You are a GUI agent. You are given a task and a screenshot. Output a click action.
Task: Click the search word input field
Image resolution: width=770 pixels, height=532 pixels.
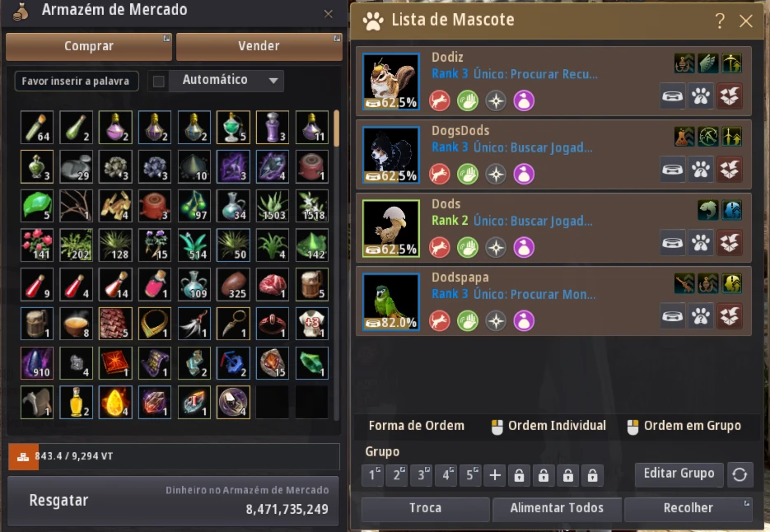(x=77, y=81)
